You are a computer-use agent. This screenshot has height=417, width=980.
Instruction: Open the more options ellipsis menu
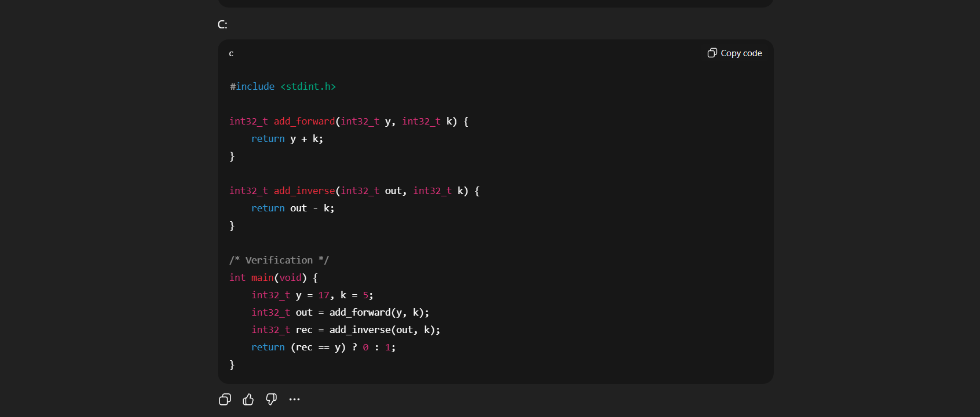[294, 400]
